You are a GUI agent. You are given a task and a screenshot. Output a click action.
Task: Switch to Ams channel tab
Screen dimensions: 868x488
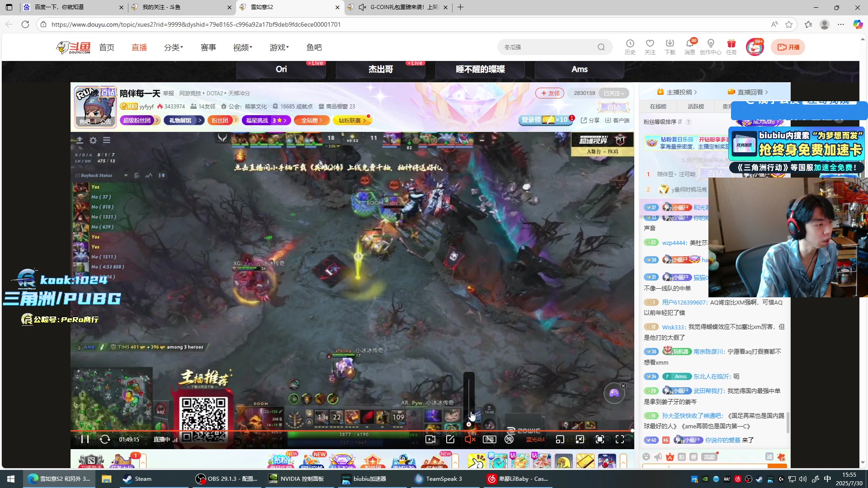580,70
